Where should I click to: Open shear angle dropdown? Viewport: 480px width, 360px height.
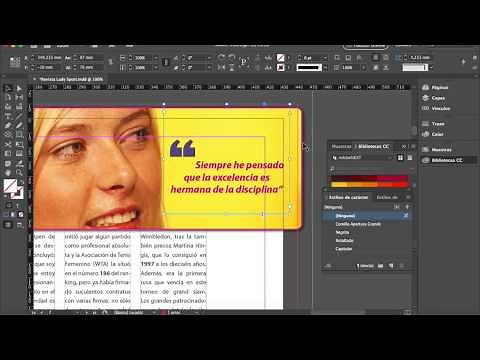(209, 67)
